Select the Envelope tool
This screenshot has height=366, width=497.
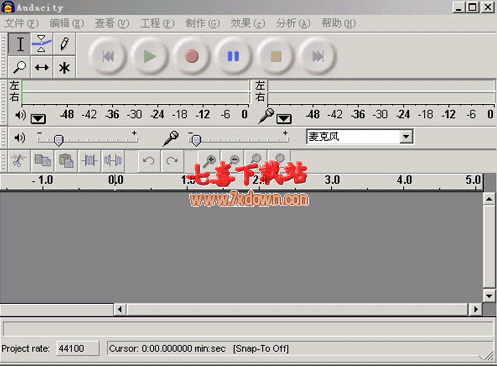(x=41, y=44)
